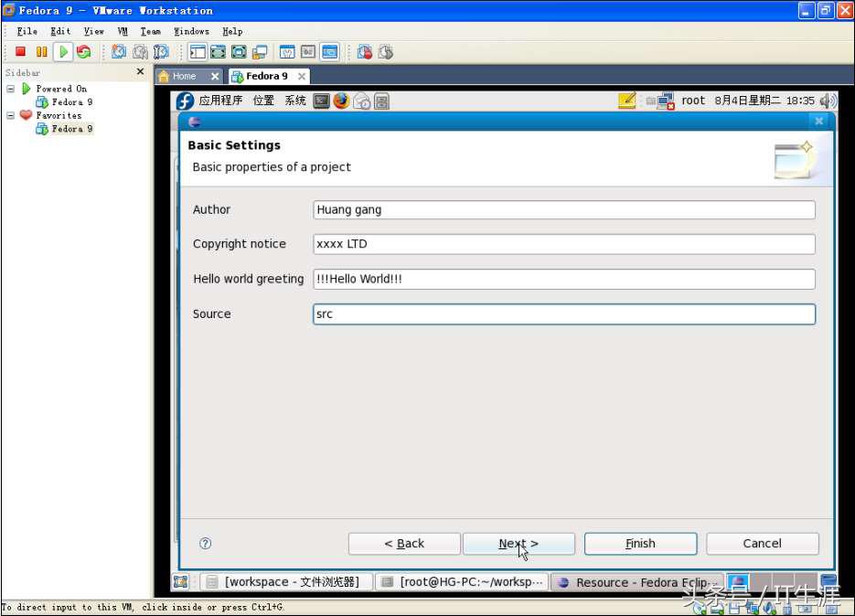The height and width of the screenshot is (616, 855).
Task: Open the terminal launcher in Fedora panel
Action: click(321, 101)
